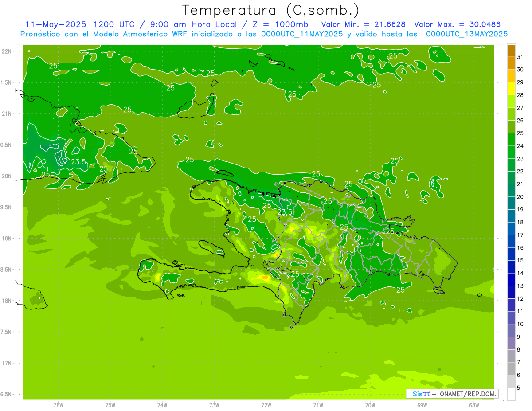Image resolution: width=532 pixels, height=411 pixels.
Task: Click the 76W longitude axis label
Action: click(x=58, y=405)
